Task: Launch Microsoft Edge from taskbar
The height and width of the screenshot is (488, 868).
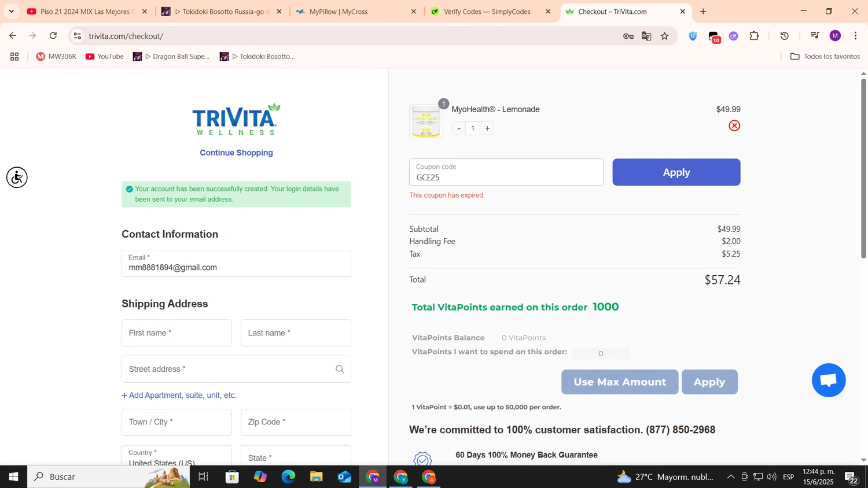Action: tap(288, 477)
